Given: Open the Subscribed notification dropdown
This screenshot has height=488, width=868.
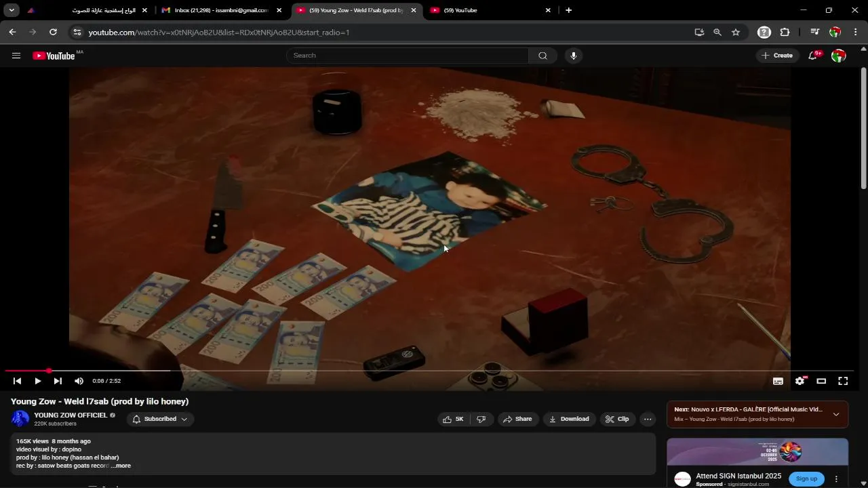Looking at the screenshot, I should [x=160, y=419].
